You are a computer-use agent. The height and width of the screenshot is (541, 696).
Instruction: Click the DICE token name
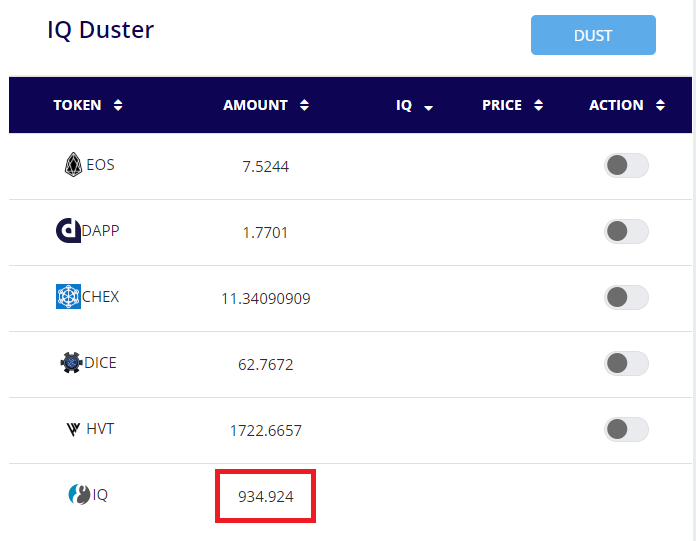coord(100,363)
